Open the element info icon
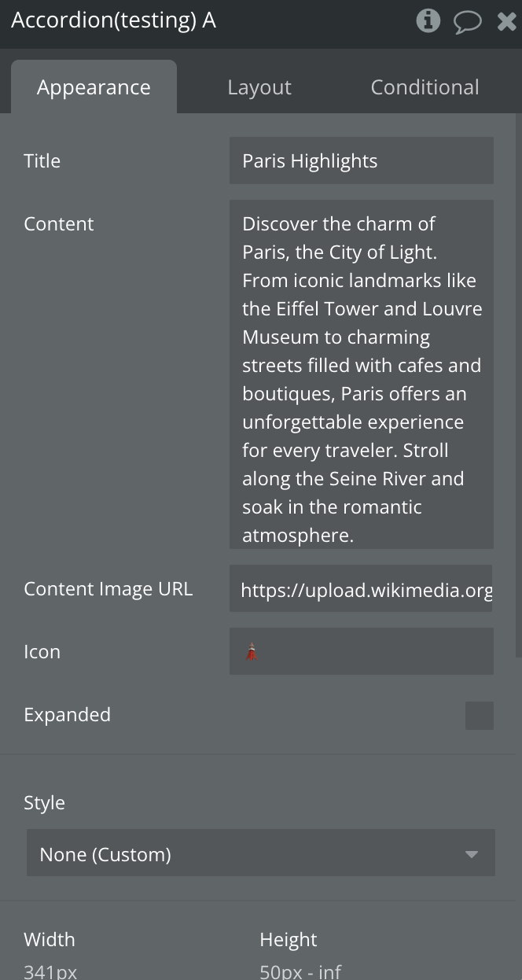This screenshot has width=522, height=980. coord(428,20)
